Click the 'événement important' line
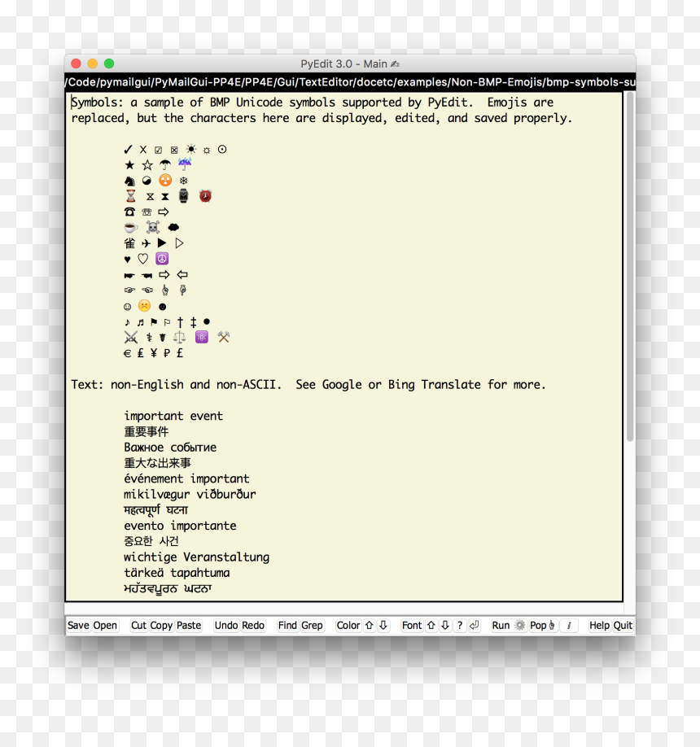 tap(186, 478)
